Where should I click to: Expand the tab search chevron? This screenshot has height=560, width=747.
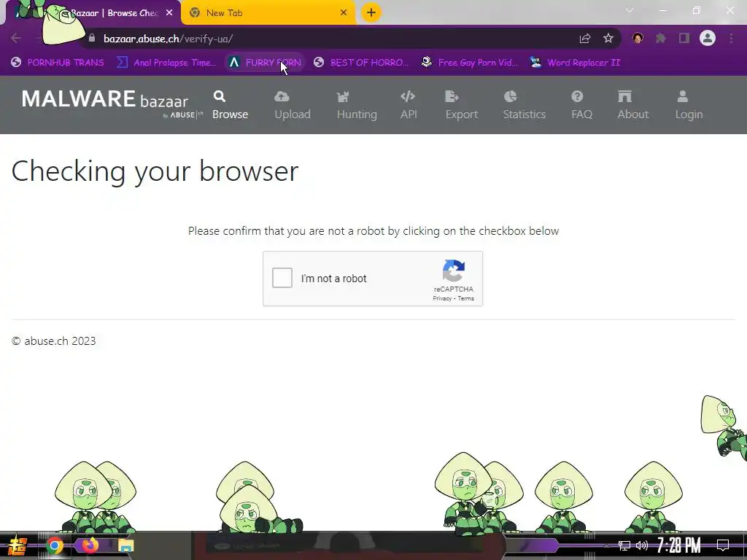click(630, 10)
